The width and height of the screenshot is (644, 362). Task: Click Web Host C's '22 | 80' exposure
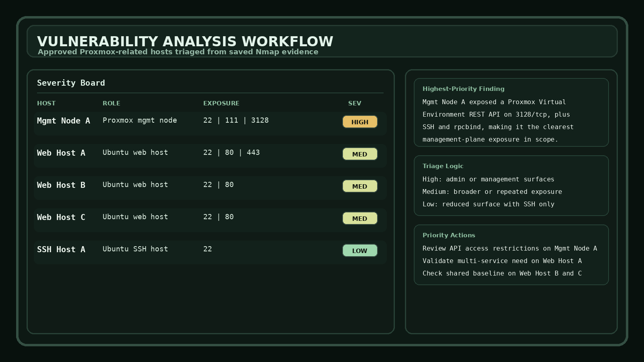pos(219,217)
